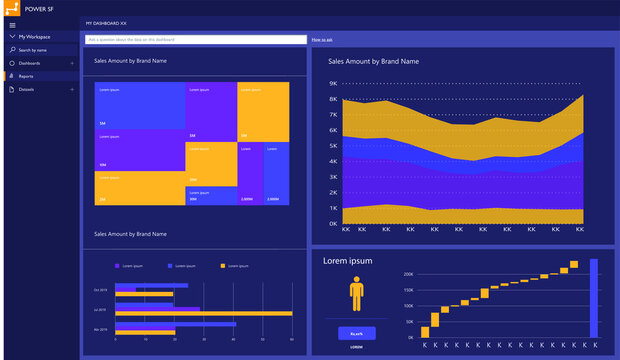Click the Lorem ipsum card heading

click(x=348, y=261)
